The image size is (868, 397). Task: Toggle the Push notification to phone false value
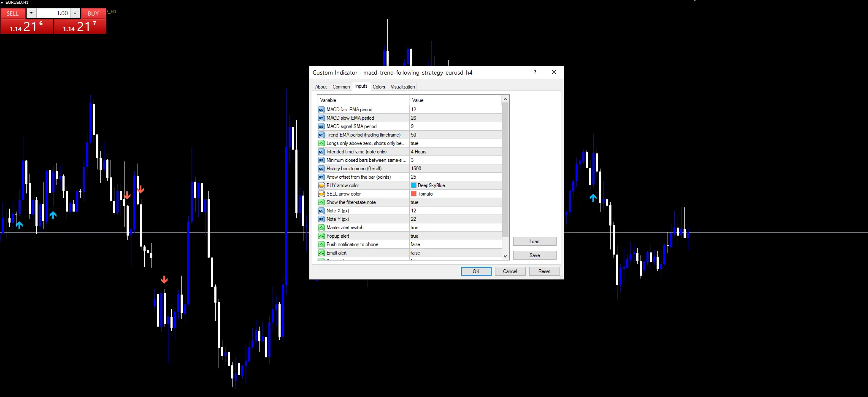pos(456,244)
